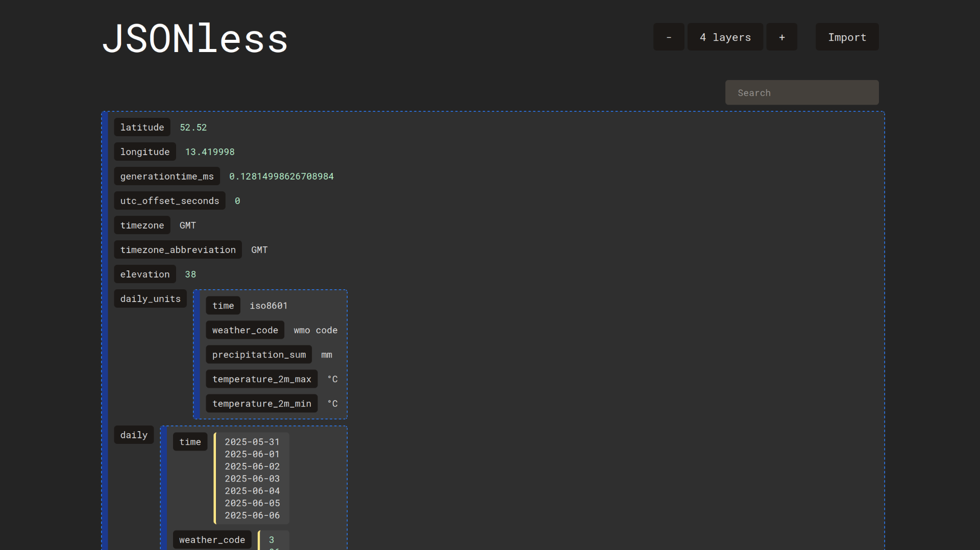Screen dimensions: 980x550
Task: Click longitude value 13.419998
Action: pyautogui.click(x=210, y=152)
